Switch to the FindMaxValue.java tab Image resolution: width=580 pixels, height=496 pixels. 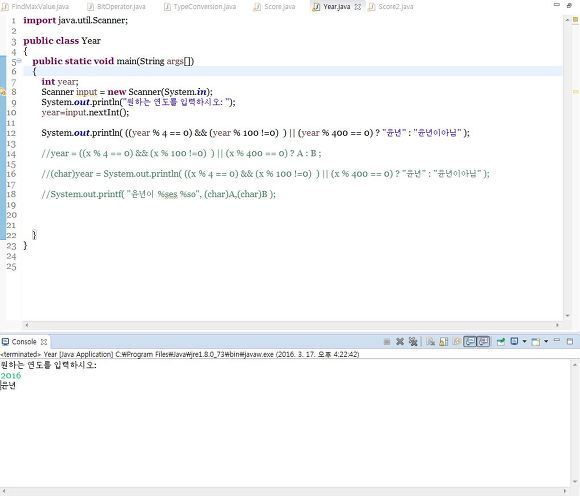tap(35, 7)
